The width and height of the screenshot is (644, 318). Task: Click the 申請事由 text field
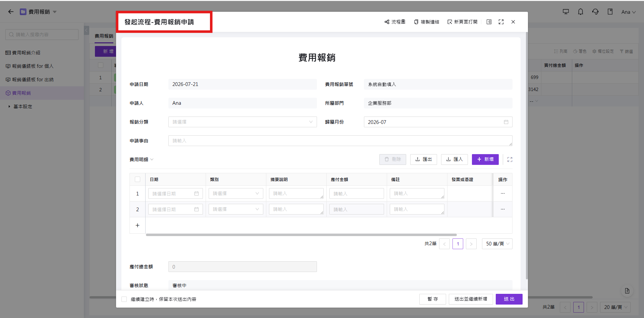pos(340,141)
